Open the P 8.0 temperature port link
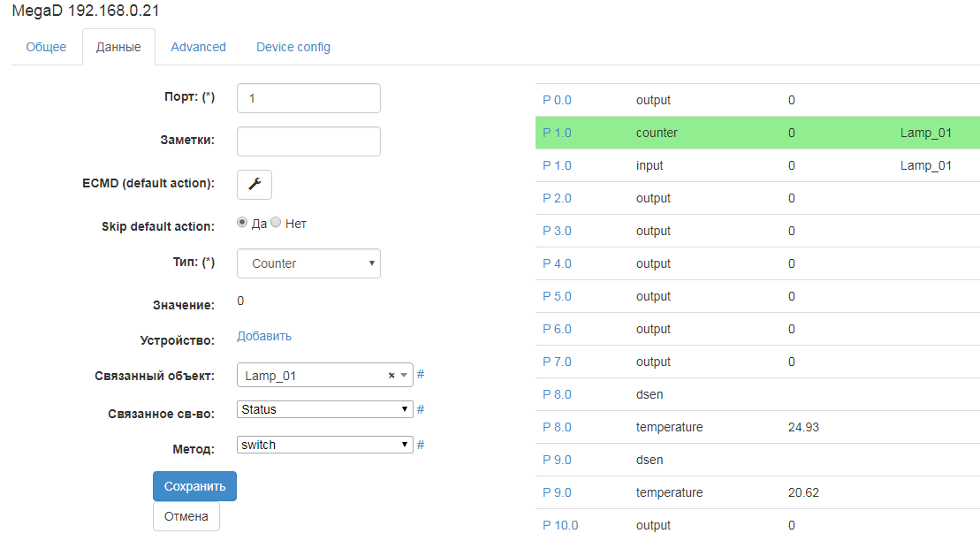 (x=557, y=427)
